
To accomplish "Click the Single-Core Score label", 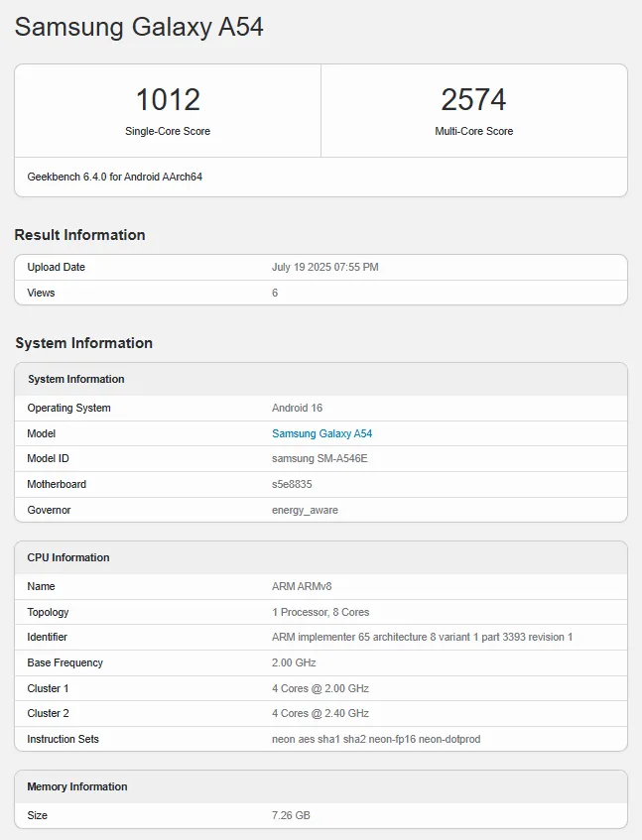I will click(168, 131).
